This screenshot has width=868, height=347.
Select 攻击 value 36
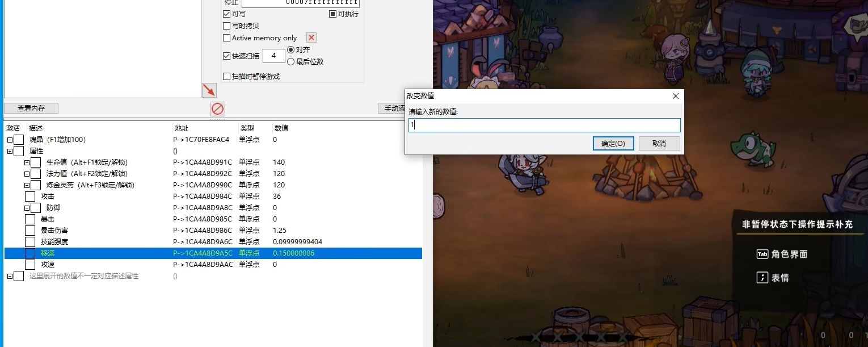click(277, 197)
